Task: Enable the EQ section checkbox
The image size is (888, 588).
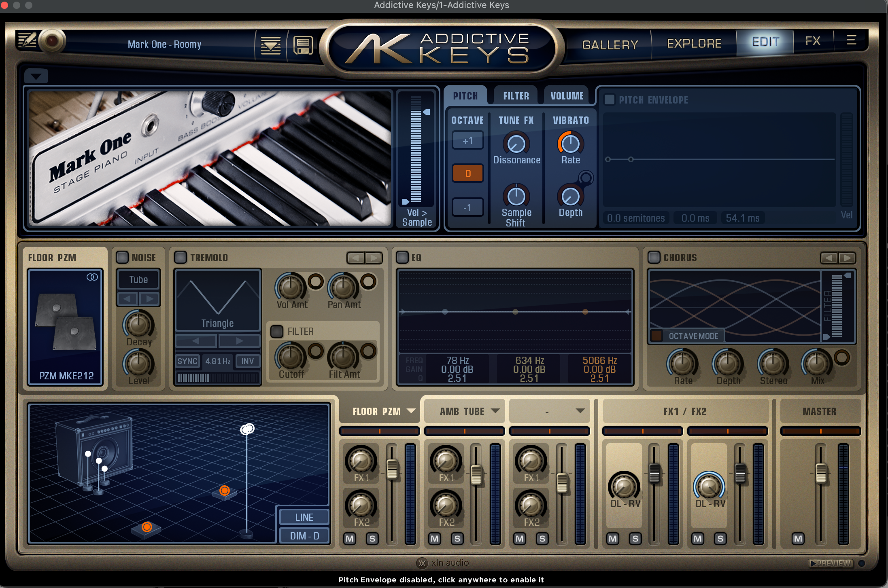Action: [402, 257]
